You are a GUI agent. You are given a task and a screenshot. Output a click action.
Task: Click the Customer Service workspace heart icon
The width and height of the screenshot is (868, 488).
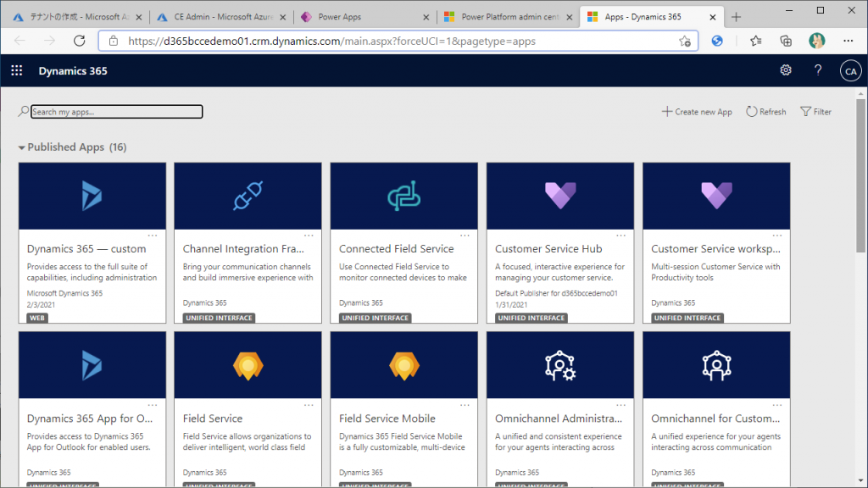coord(716,196)
